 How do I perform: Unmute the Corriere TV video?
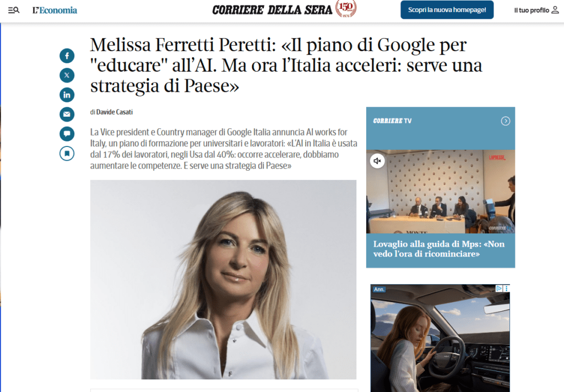click(377, 161)
